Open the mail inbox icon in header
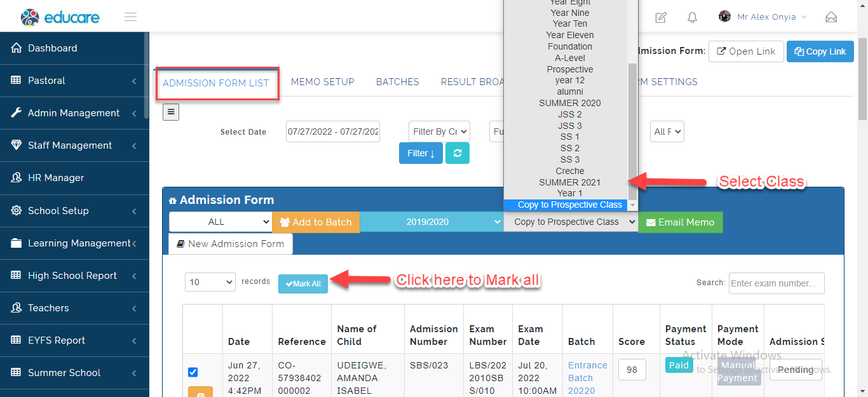Viewport: 868px width, 397px height. [831, 17]
